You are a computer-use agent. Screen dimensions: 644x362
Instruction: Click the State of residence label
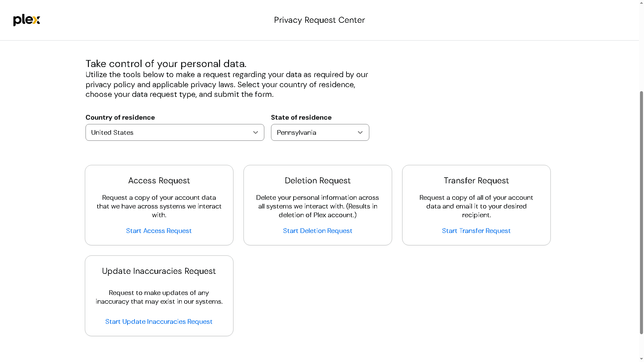point(301,117)
